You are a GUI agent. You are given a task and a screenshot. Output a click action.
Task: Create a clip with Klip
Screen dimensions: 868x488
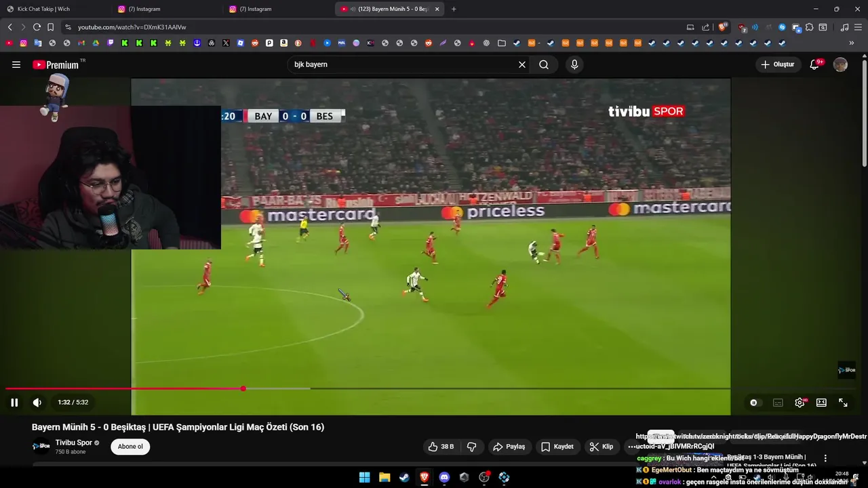pos(601,447)
